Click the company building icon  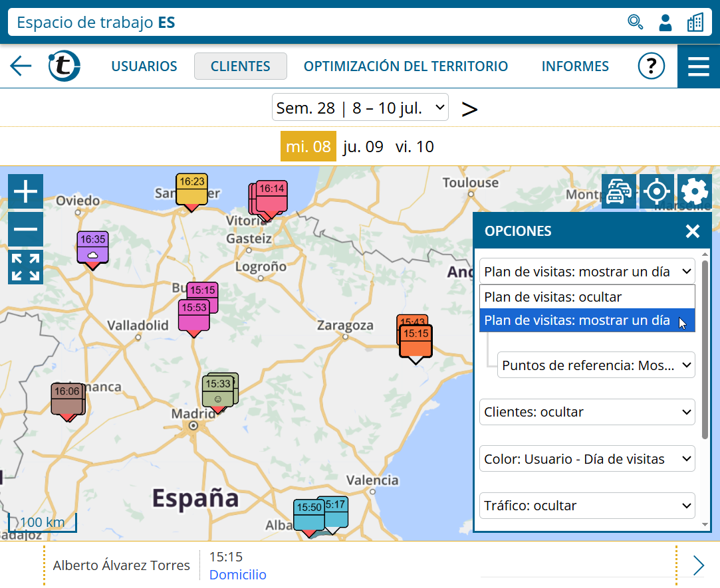tap(695, 22)
